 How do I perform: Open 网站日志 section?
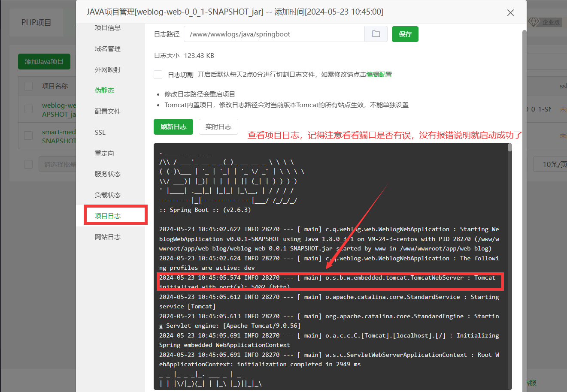(x=108, y=237)
